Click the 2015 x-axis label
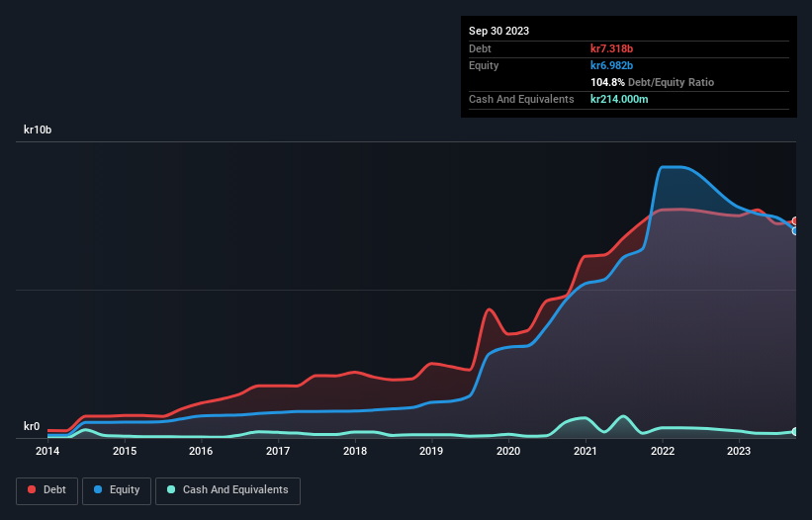Screen dimensions: 812x520 tap(125, 451)
